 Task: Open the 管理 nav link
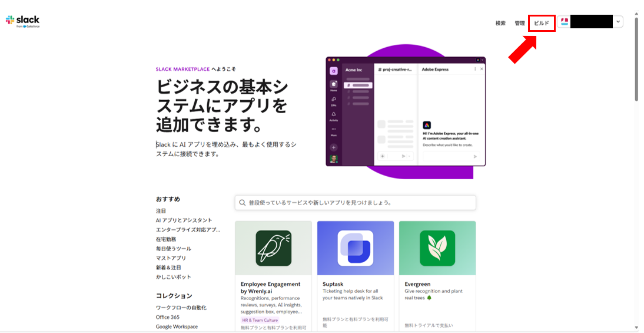(x=520, y=24)
